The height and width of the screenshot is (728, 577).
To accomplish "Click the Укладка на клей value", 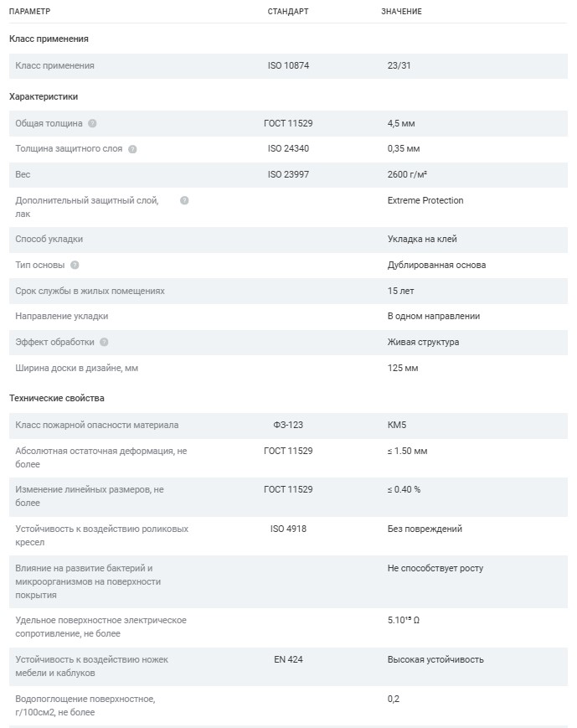I will [x=422, y=239].
